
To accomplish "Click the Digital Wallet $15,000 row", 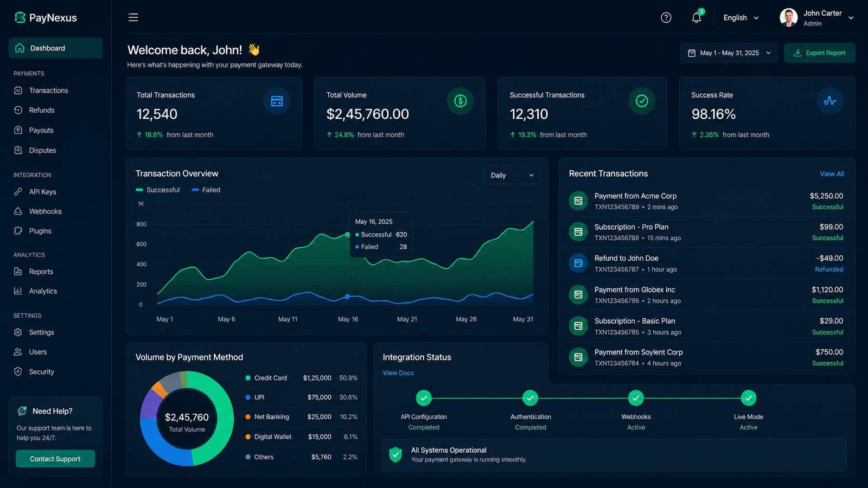I will 301,437.
